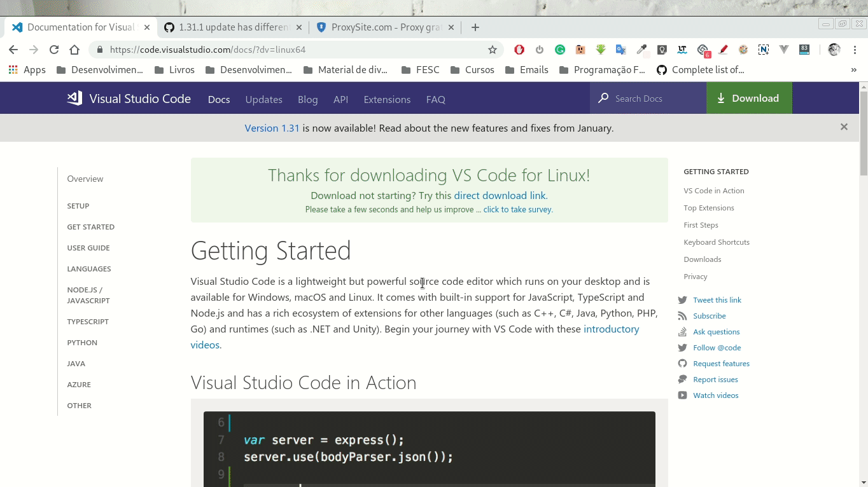Click the green Download button

749,98
